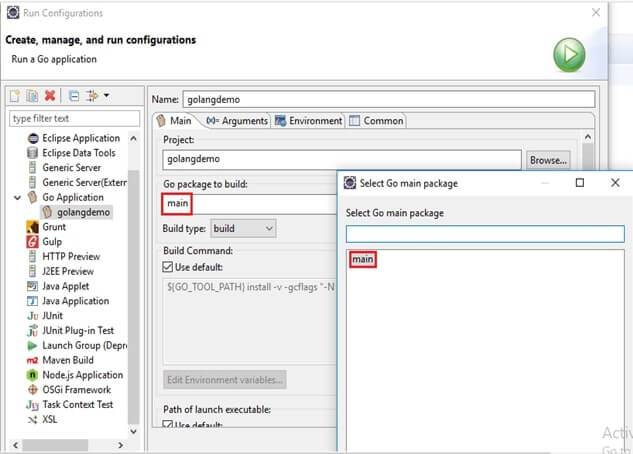Screen dimensions: 633x454
Task: Toggle Use default for launch executable path
Action: [x=168, y=425]
